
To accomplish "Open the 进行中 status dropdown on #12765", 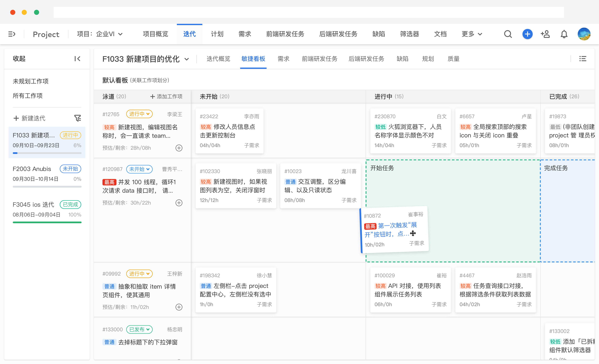I will coord(139,114).
